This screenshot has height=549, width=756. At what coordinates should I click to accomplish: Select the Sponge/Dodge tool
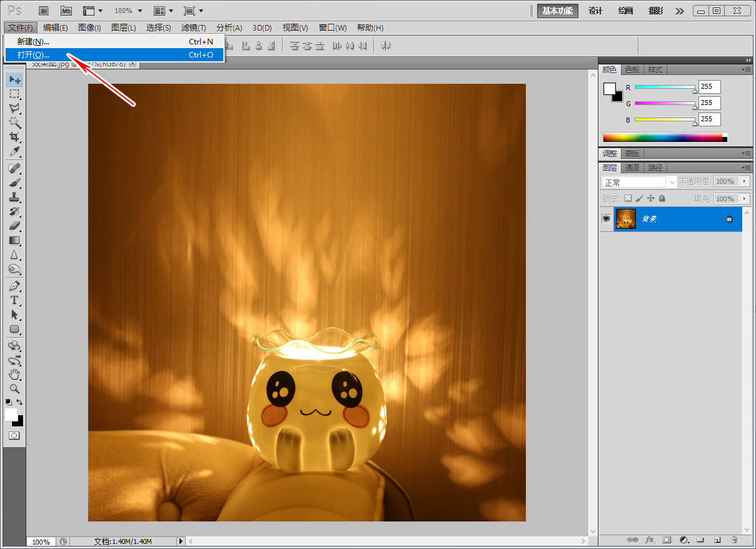pos(15,269)
